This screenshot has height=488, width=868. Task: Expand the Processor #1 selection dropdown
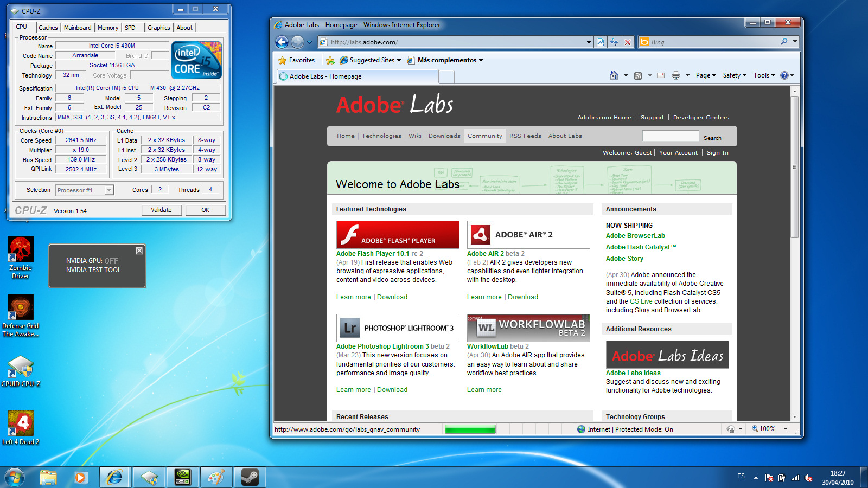pyautogui.click(x=109, y=190)
